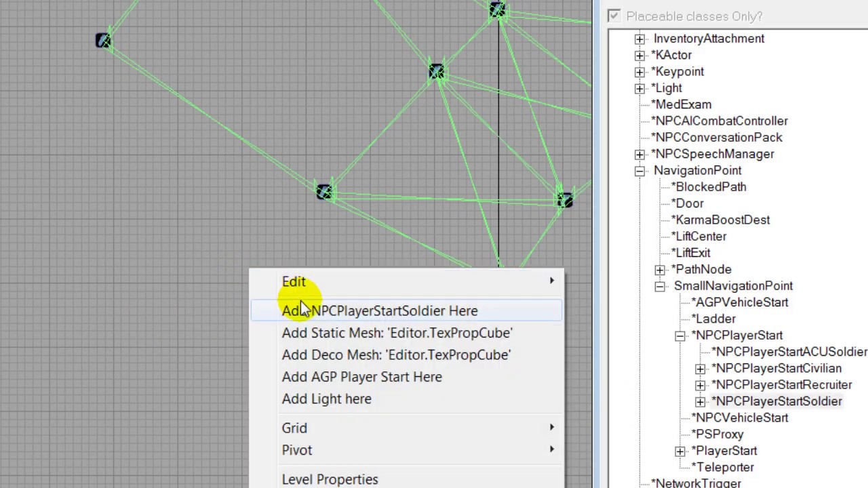Choose Add AGP Player Start Here

407,377
